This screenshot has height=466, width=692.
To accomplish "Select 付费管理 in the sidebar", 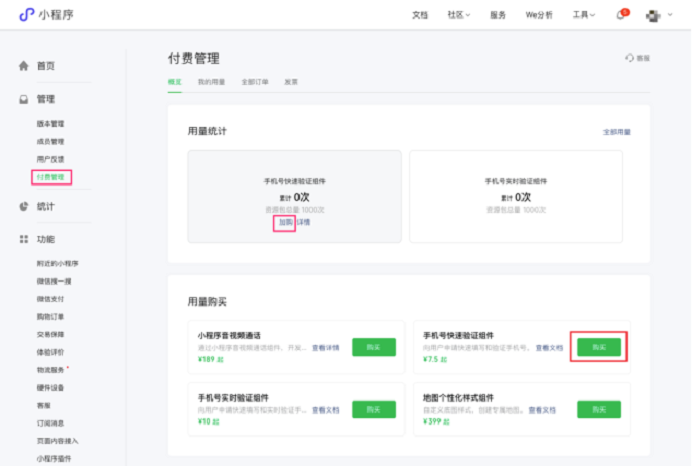I will (x=51, y=177).
